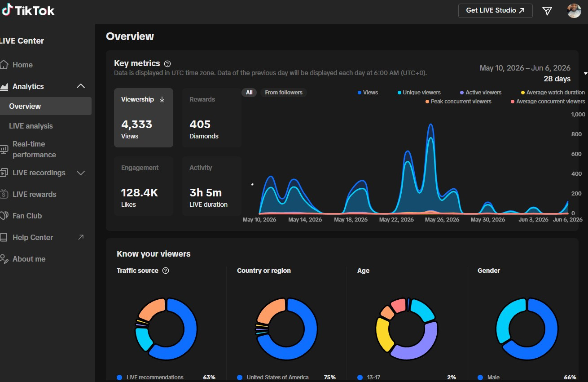Expand the LIVE recordings submenu
The width and height of the screenshot is (588, 382).
(81, 173)
